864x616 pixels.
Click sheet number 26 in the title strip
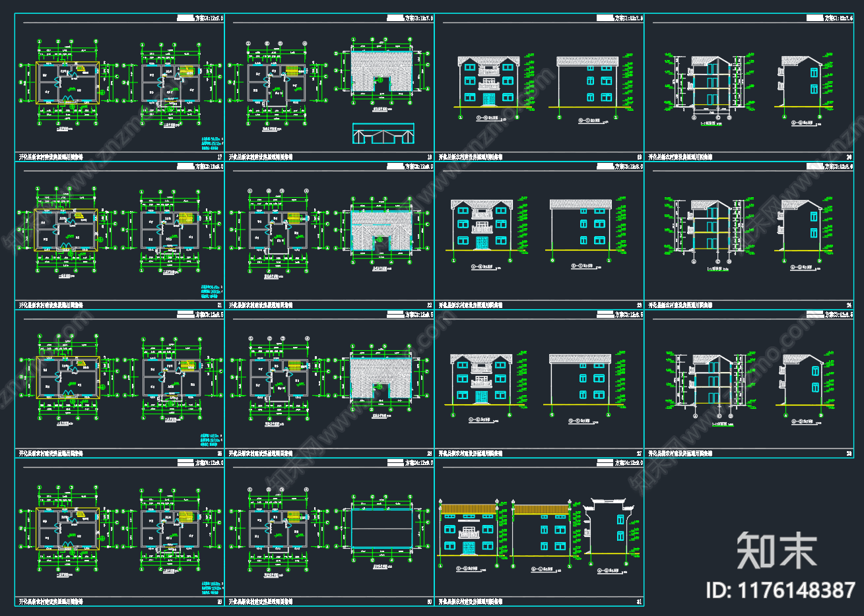pos(430,454)
